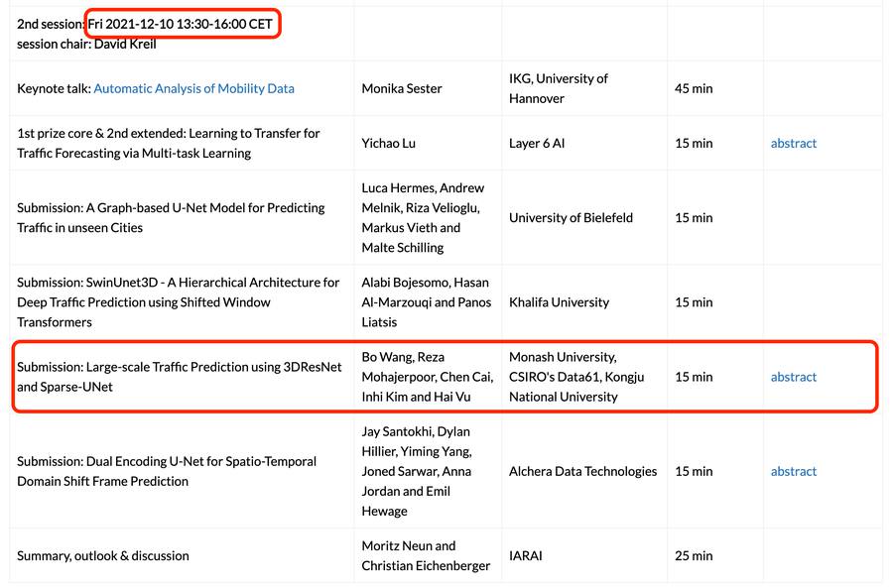Viewport: 893px width, 588px height.
Task: Click the Alabi Bojesomo authors cell
Action: (426, 302)
